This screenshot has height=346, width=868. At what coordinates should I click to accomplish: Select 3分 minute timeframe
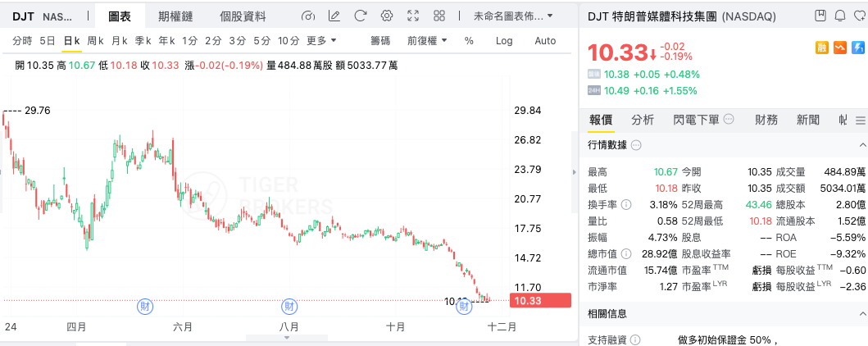coord(238,40)
